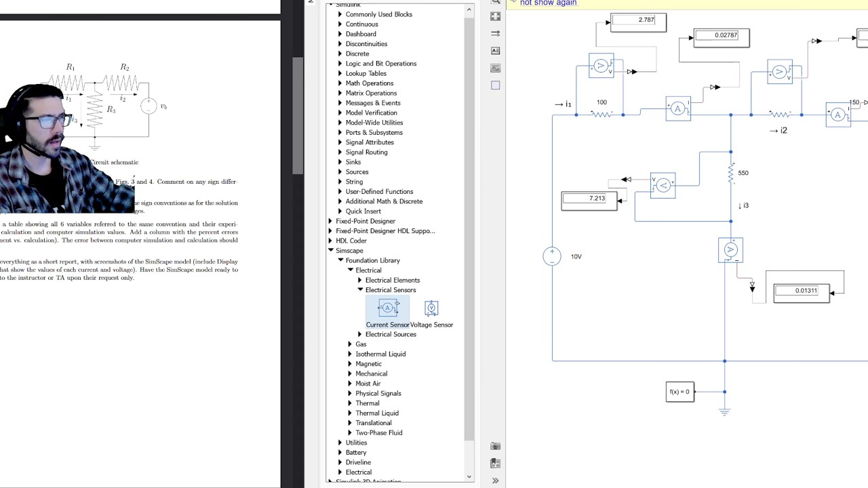Click the 2.787 display block
This screenshot has width=868, height=488.
638,22
